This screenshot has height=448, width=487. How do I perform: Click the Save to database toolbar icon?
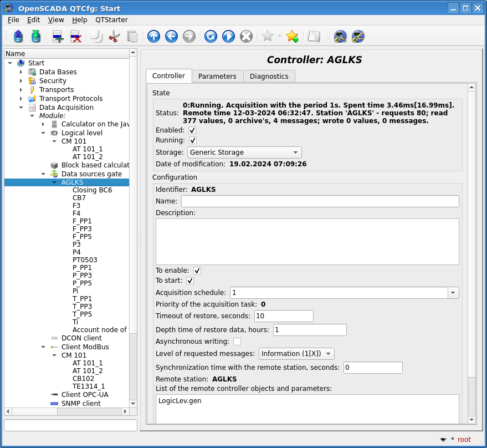36,37
